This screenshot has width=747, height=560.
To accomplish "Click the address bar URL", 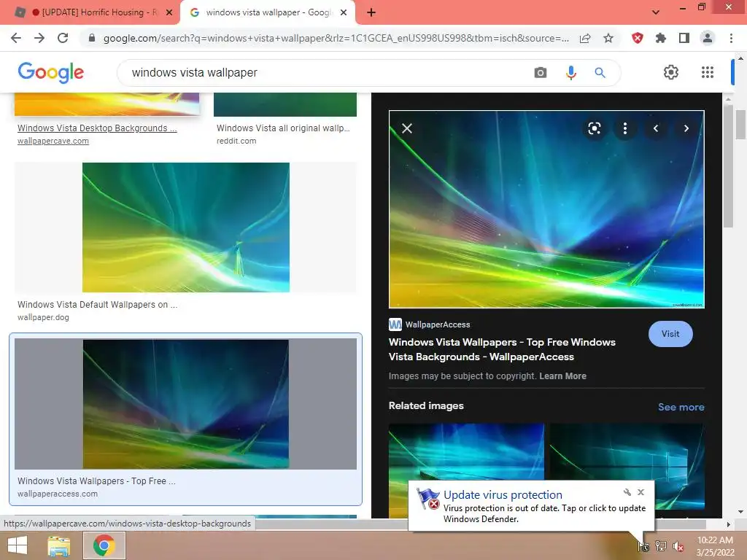I will (x=336, y=38).
